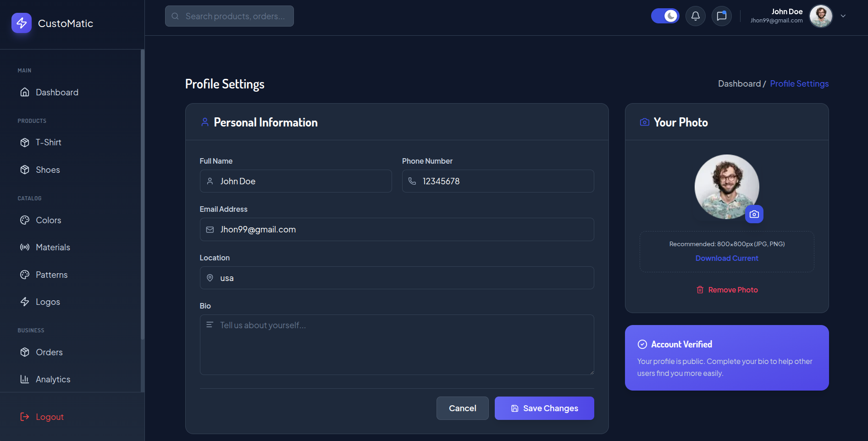The width and height of the screenshot is (868, 441).
Task: Open notifications bell icon
Action: click(x=696, y=16)
